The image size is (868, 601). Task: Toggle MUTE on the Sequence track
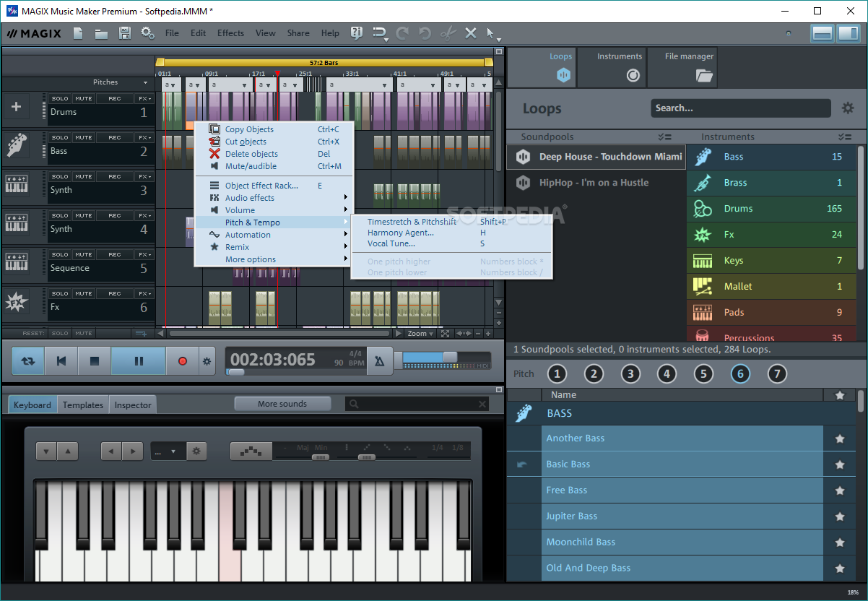tap(84, 254)
